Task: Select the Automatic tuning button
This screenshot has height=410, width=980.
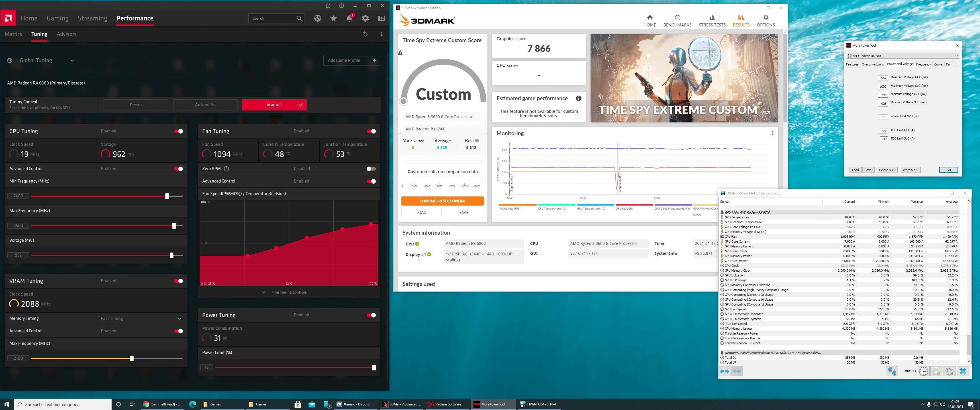Action: click(x=205, y=105)
